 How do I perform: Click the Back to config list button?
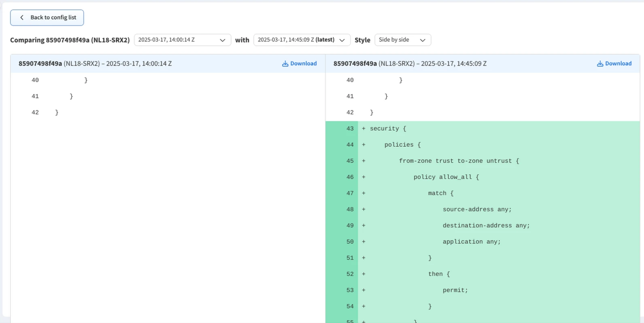pos(47,18)
